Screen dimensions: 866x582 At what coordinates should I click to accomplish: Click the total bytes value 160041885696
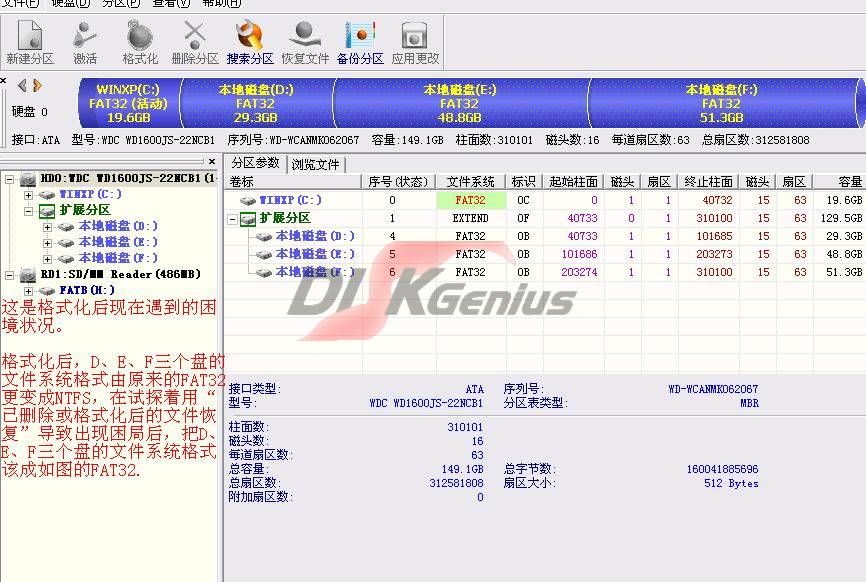tap(722, 469)
